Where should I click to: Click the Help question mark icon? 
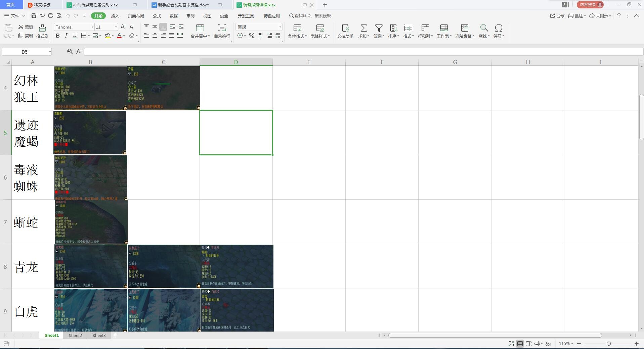(x=619, y=16)
